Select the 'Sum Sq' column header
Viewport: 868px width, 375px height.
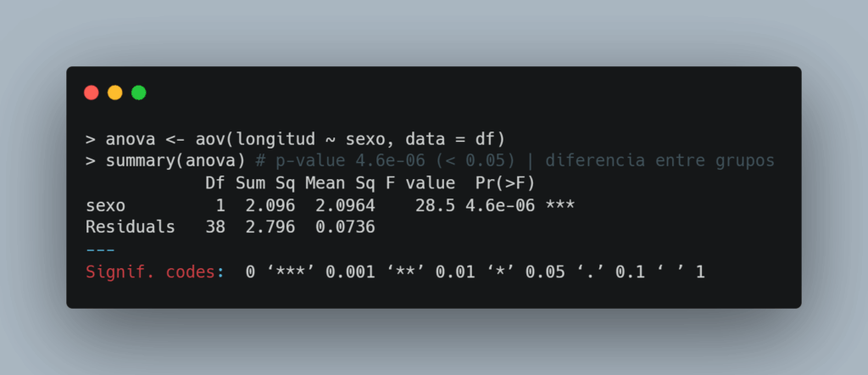point(265,183)
